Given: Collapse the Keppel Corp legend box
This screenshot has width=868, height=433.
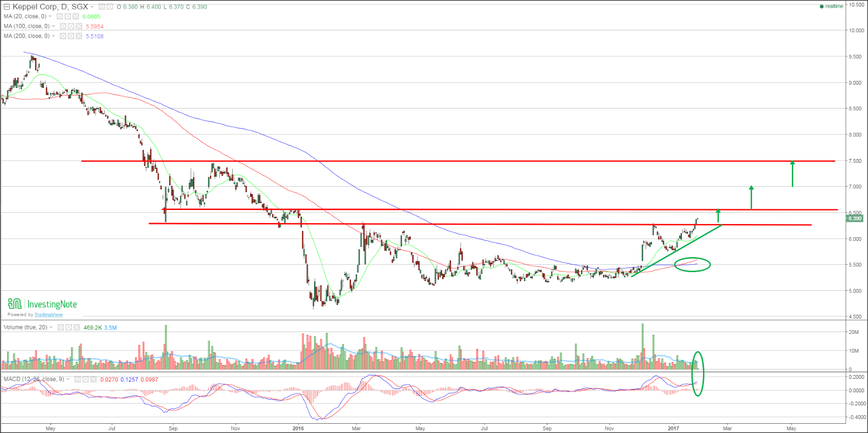Looking at the screenshot, I should click(x=7, y=7).
